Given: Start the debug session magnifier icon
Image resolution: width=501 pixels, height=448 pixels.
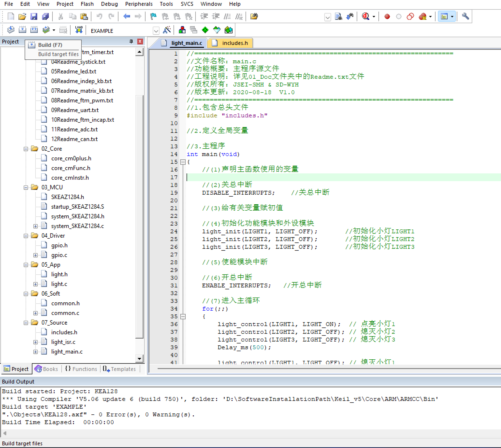Looking at the screenshot, I should click(365, 16).
